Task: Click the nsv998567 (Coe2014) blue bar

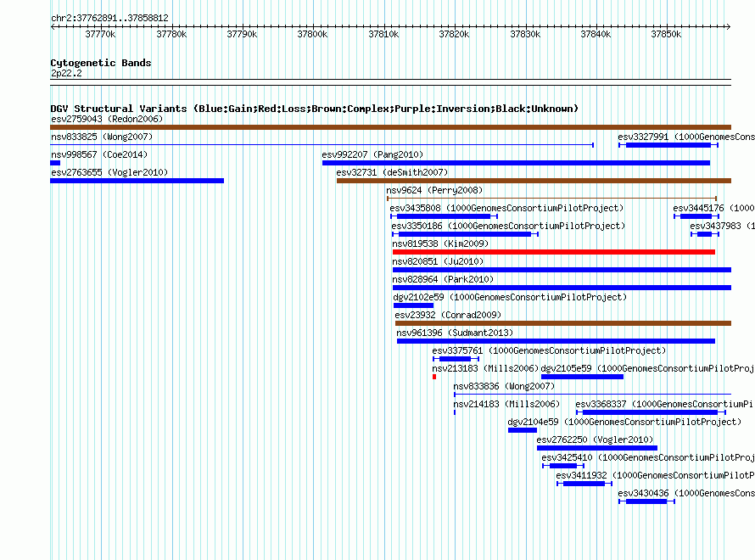Action: (55, 163)
